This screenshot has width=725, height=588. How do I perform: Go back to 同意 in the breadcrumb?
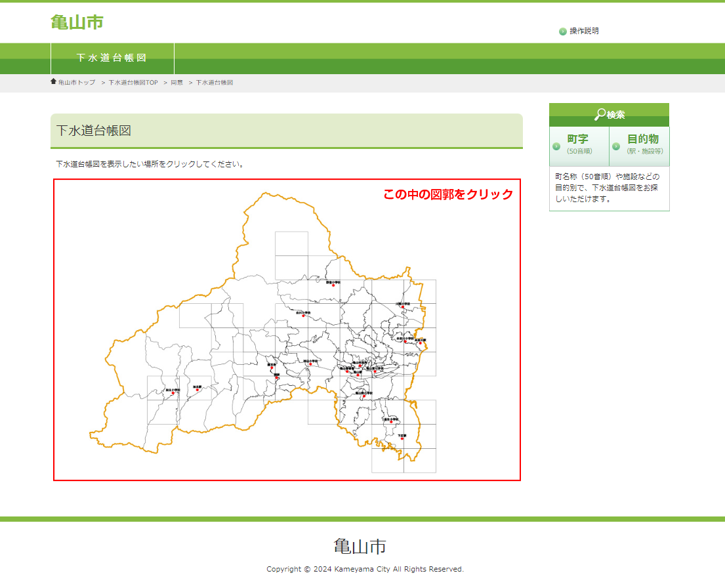177,83
